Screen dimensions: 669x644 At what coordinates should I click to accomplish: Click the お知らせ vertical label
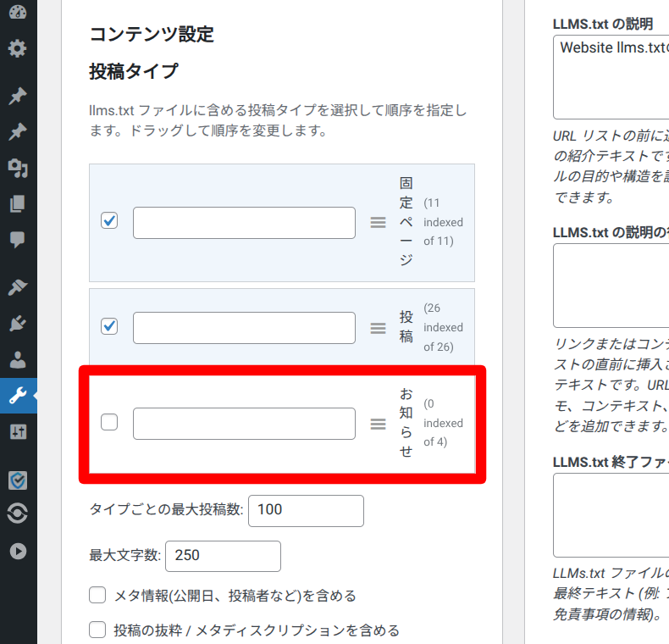tap(406, 422)
